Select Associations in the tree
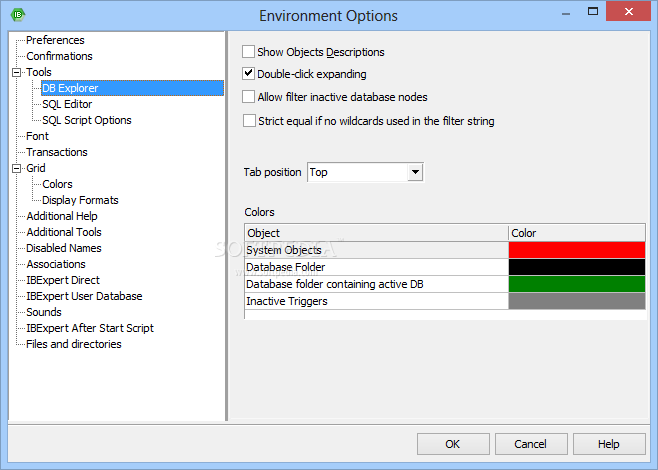The height and width of the screenshot is (470, 658). (56, 264)
